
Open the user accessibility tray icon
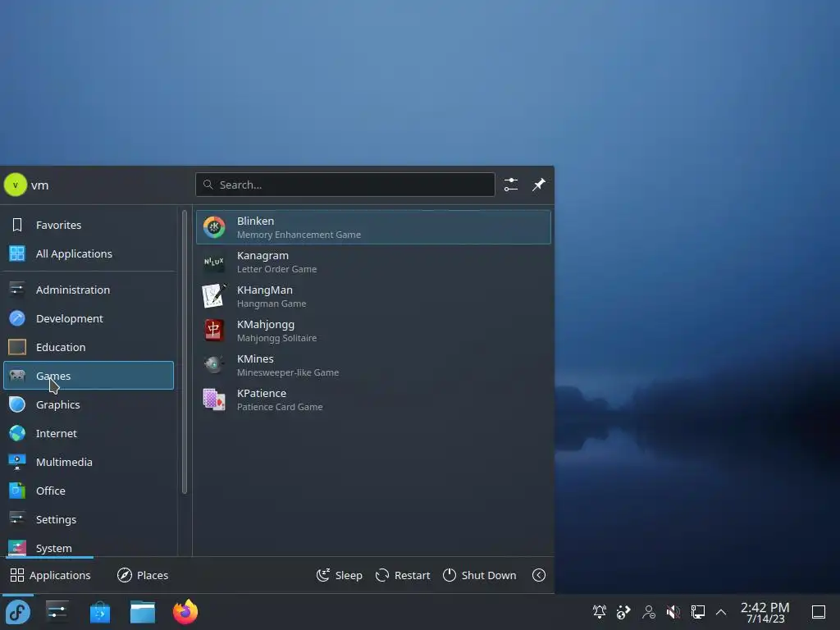pos(649,612)
